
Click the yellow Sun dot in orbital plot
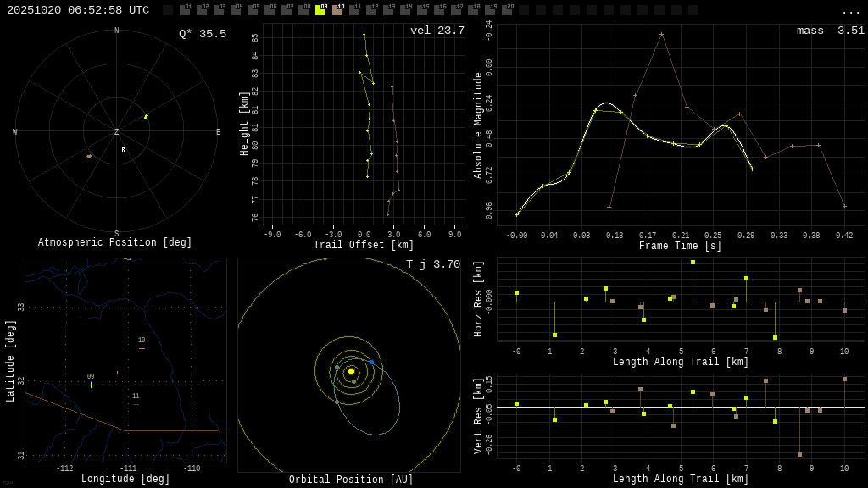point(351,371)
